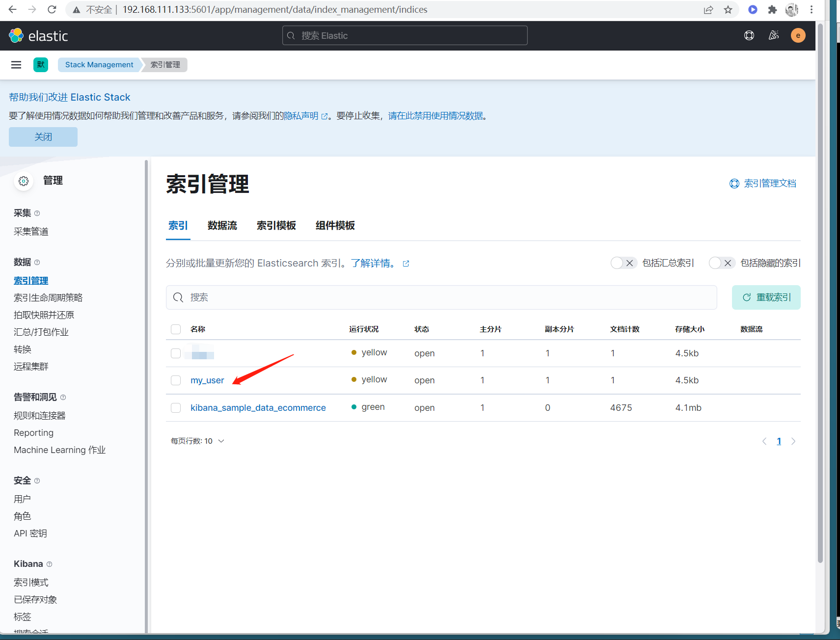Image resolution: width=840 pixels, height=640 pixels.
Task: Check the box for the my_user index
Action: (x=176, y=380)
